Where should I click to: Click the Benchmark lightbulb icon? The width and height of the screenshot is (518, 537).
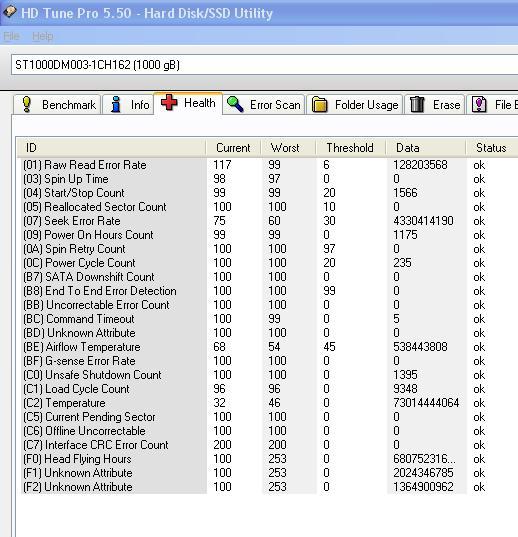27,104
